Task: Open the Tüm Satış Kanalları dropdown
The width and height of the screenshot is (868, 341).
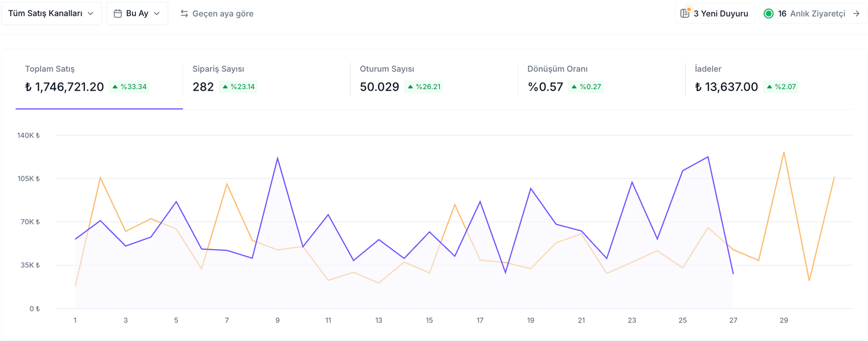Action: click(x=51, y=13)
